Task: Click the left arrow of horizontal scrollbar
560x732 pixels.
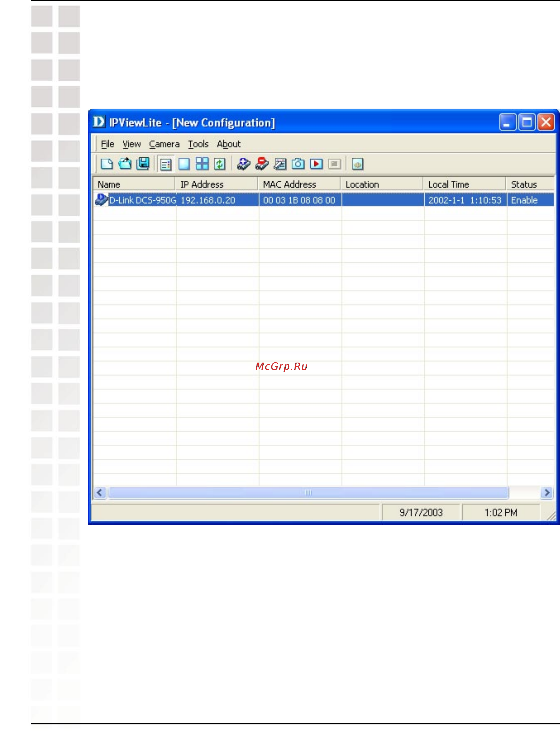Action: 100,493
